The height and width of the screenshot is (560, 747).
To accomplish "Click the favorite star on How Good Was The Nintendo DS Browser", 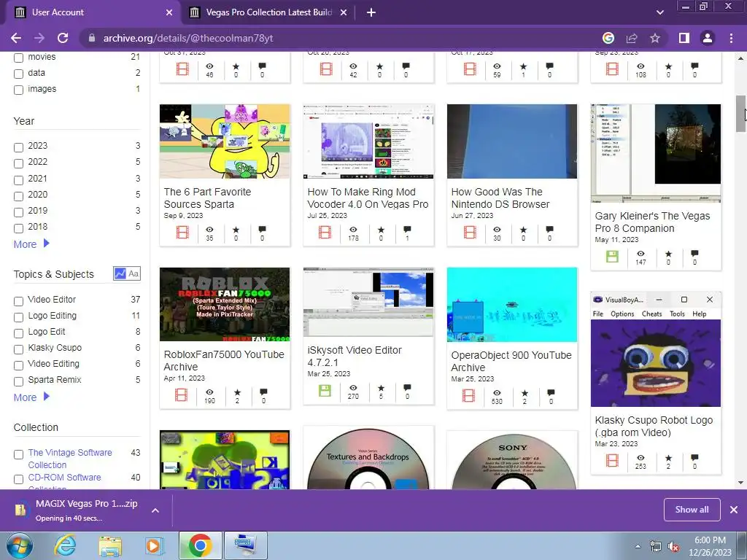I will 524,230.
